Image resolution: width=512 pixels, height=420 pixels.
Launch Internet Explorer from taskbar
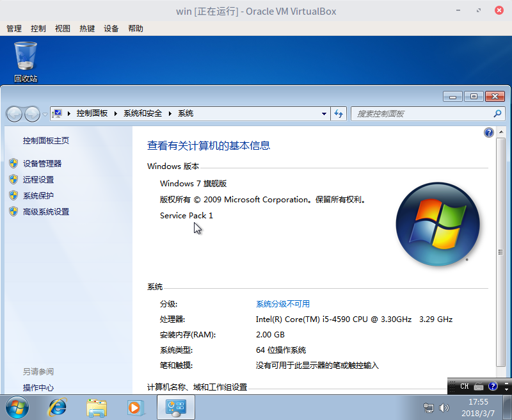coord(58,407)
